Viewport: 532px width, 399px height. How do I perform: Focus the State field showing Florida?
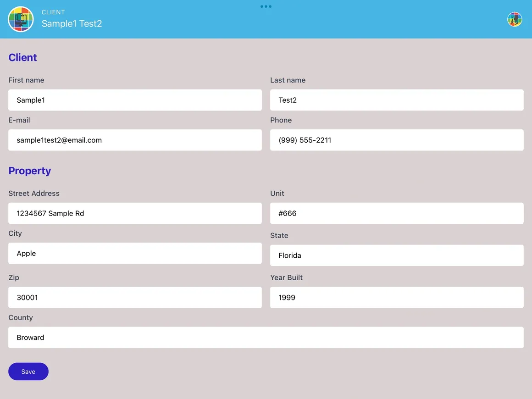[397, 255]
